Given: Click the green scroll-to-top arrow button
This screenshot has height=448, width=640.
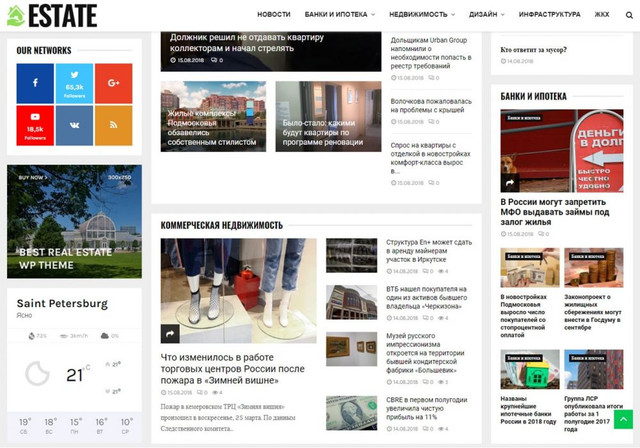Looking at the screenshot, I should tap(622, 420).
